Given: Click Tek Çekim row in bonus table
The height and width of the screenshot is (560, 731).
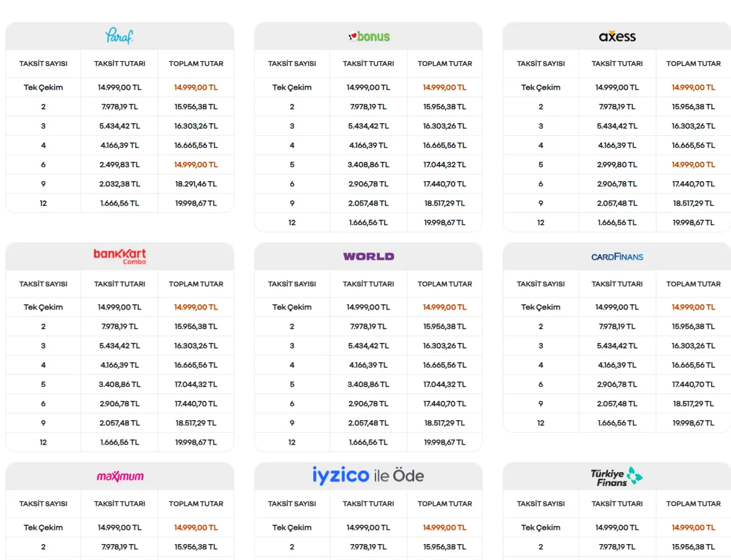Looking at the screenshot, I should (368, 87).
